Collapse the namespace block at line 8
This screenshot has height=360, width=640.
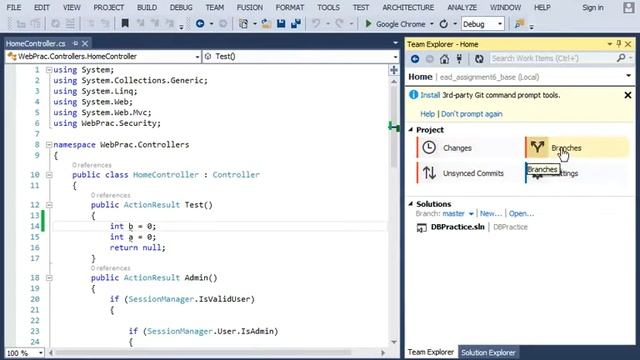tap(49, 144)
